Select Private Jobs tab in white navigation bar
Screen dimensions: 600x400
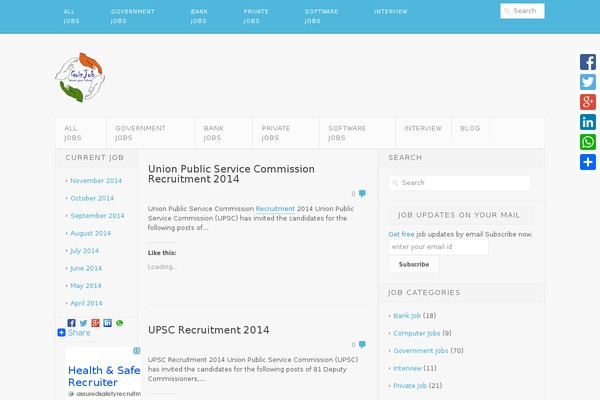click(286, 133)
